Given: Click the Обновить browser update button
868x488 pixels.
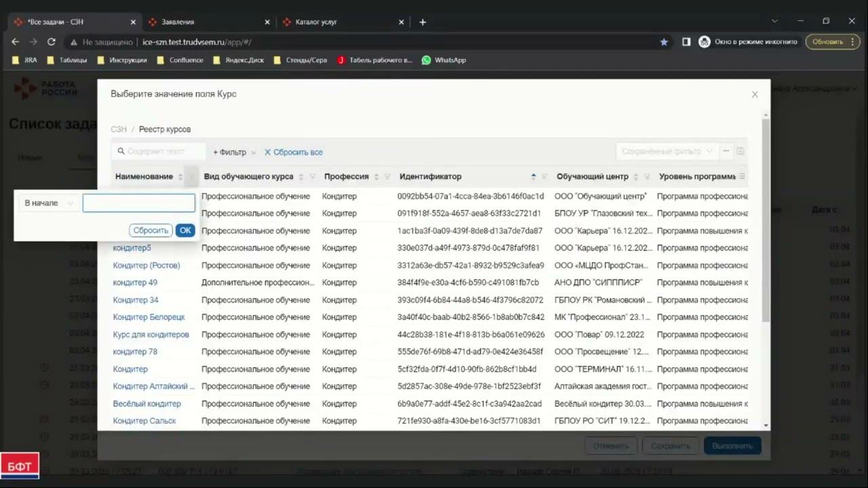Looking at the screenshot, I should click(832, 41).
